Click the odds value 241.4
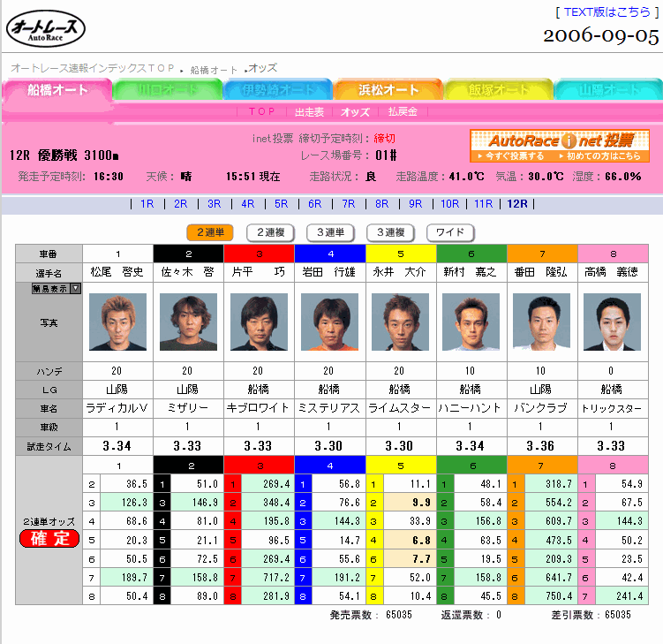The image size is (663, 644). [x=629, y=596]
